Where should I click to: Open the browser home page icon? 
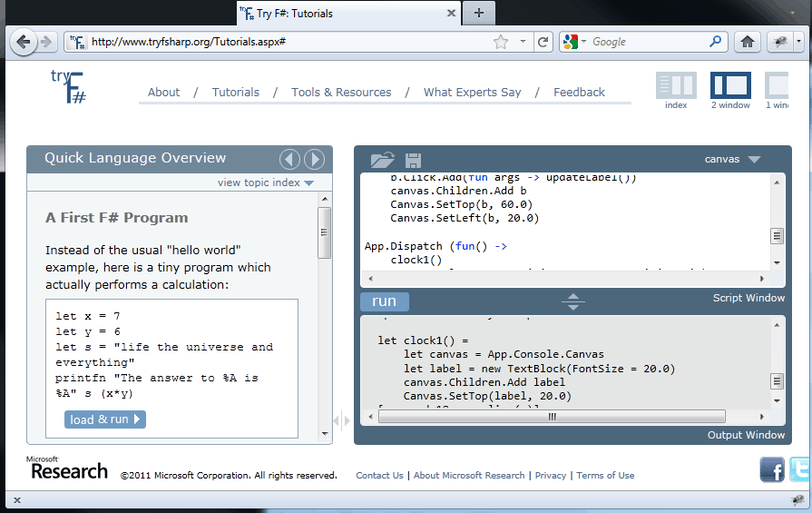[748, 42]
